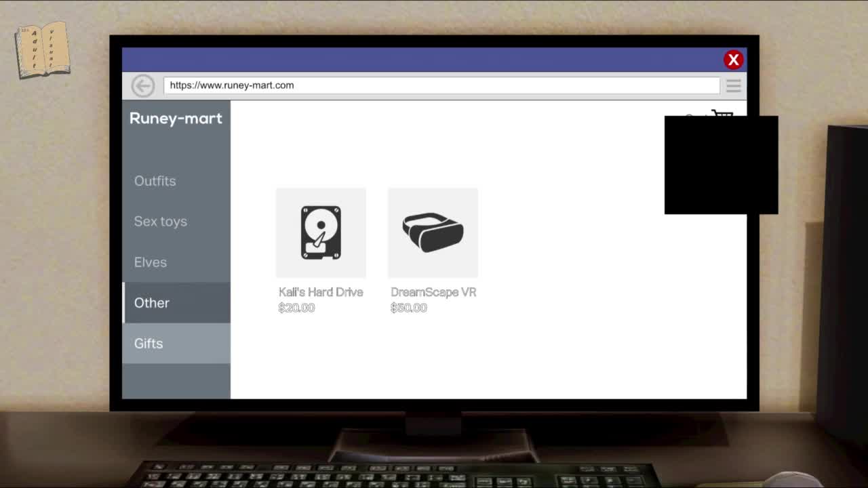The height and width of the screenshot is (488, 868).
Task: Click the adult visual book icon
Action: (x=43, y=49)
